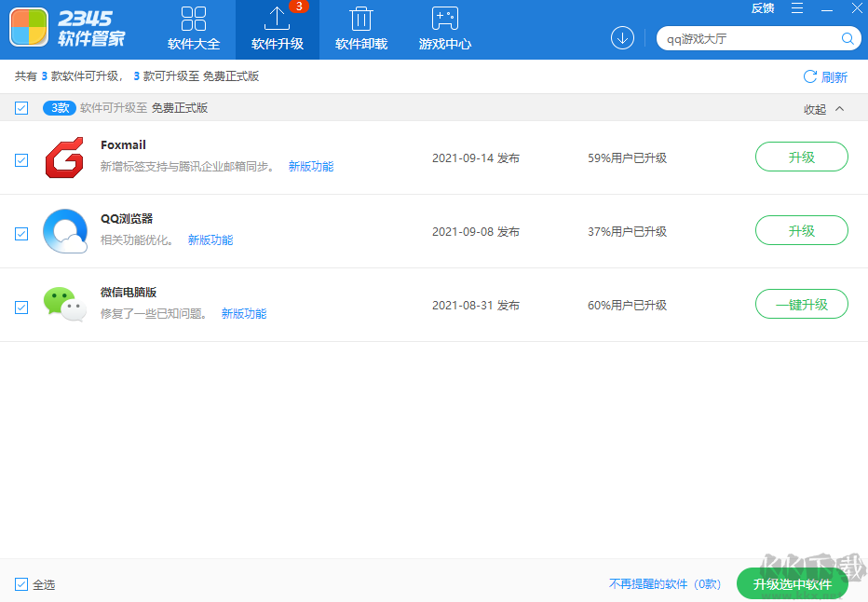Click 一键升级 for 微信电脑版
The width and height of the screenshot is (868, 602).
(x=801, y=304)
